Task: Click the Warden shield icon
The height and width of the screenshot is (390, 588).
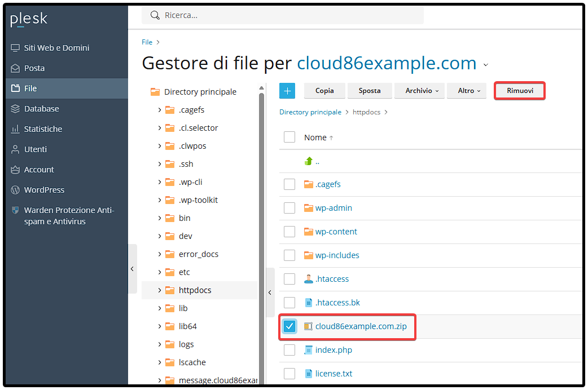Action: [x=15, y=210]
